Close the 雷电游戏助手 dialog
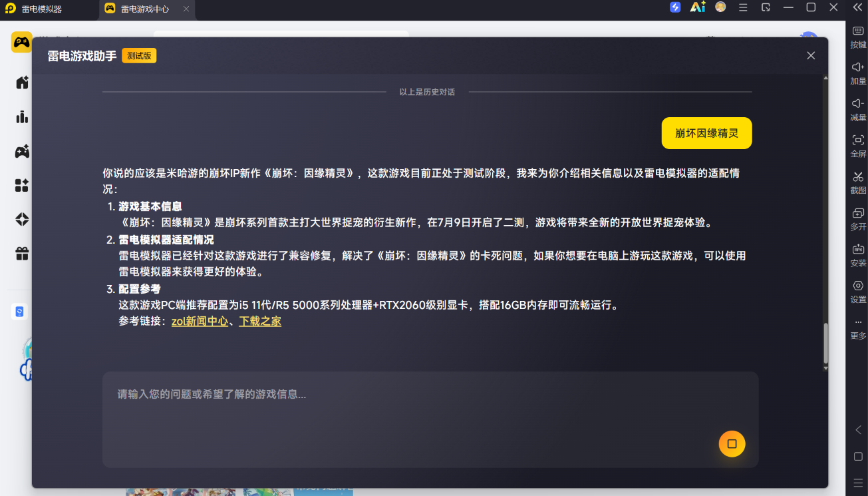The width and height of the screenshot is (868, 496). pos(811,56)
